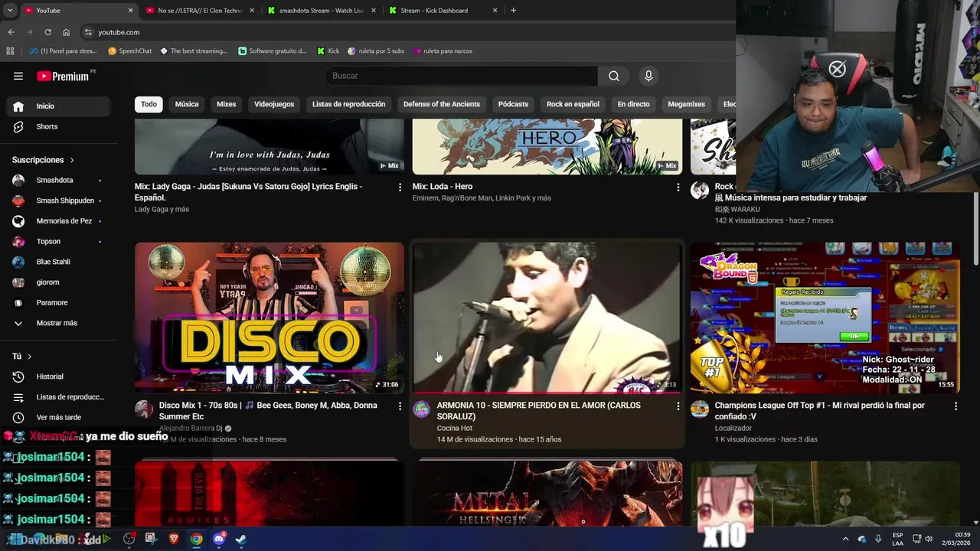This screenshot has height=551, width=980.
Task: Open Ver más tarde in the sidebar
Action: click(59, 417)
